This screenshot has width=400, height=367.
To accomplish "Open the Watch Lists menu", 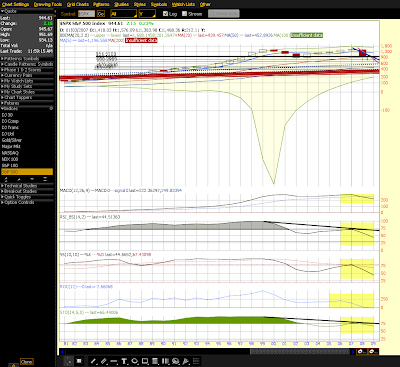I will 183,4.
